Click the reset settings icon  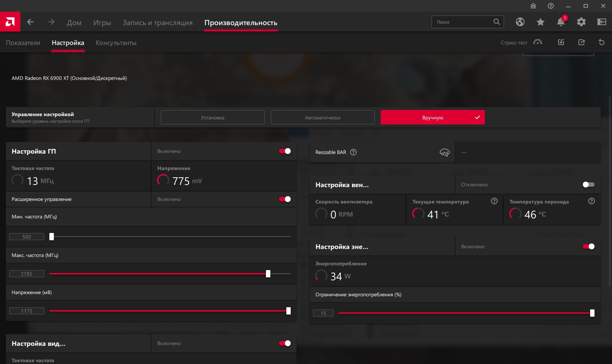click(x=602, y=42)
